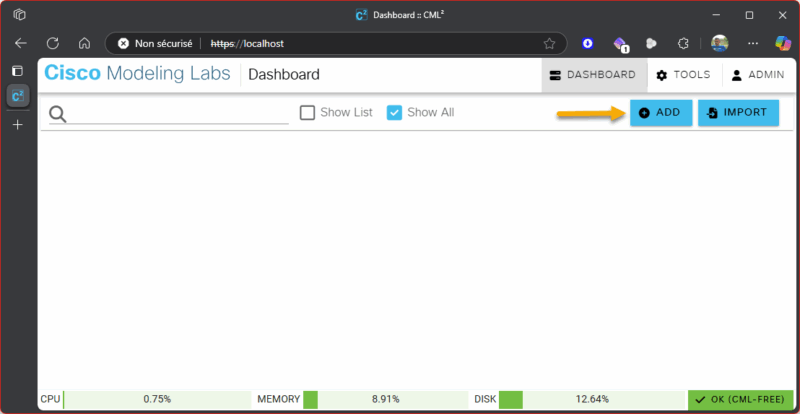800x414 pixels.
Task: Open the browser settings and more menu
Action: point(753,44)
